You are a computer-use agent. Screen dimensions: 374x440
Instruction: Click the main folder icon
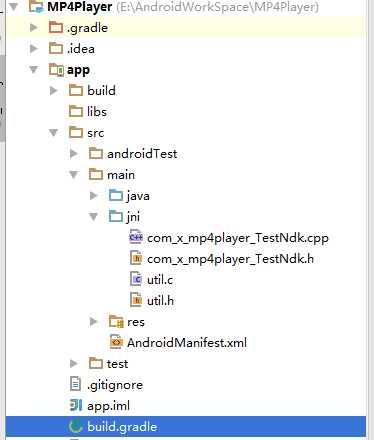[x=96, y=174]
